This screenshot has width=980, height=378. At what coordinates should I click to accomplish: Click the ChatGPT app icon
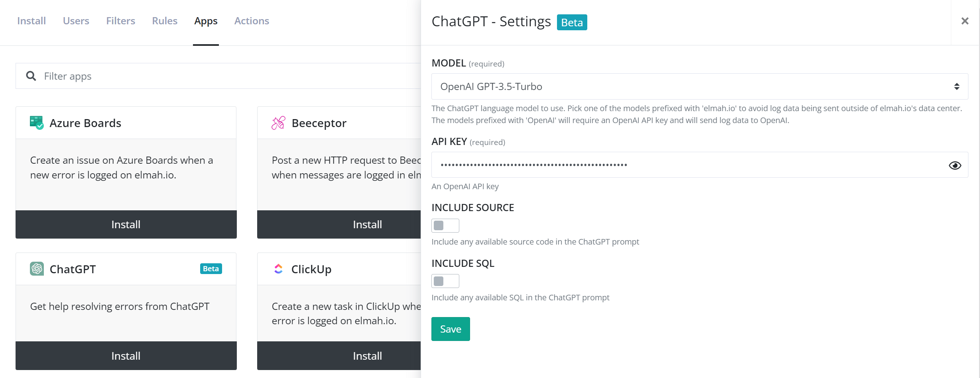coord(36,269)
